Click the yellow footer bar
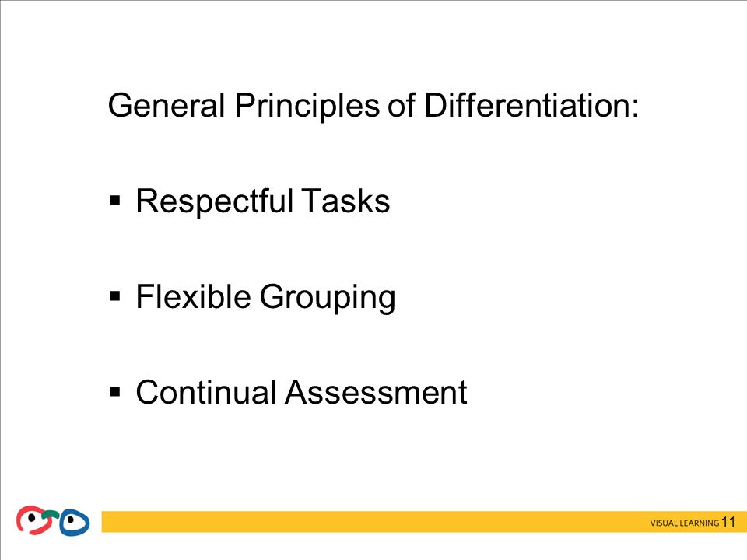Screen dimensions: 747x560 pyautogui.click(x=424, y=522)
